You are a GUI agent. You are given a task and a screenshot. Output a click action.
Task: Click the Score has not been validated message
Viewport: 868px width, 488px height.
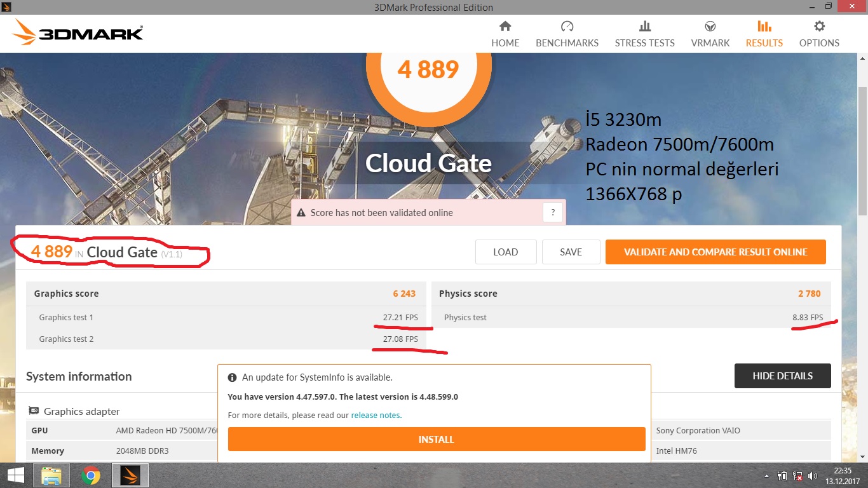click(381, 213)
